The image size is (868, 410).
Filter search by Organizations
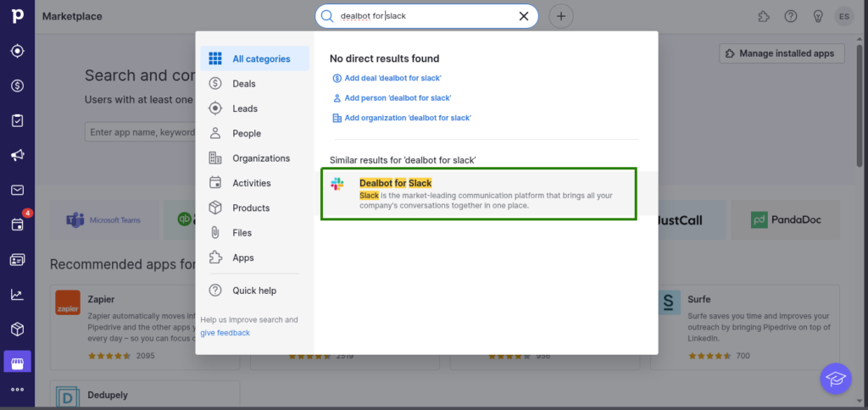tap(254, 158)
